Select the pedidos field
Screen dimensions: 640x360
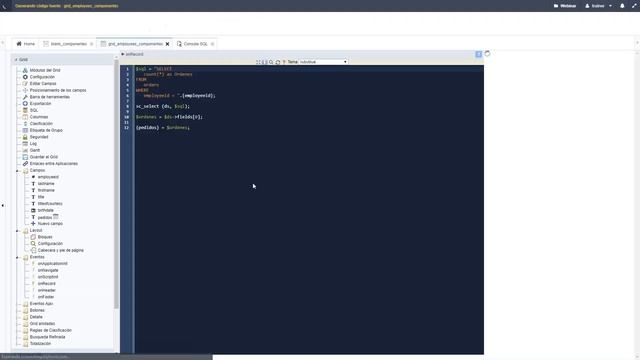(x=45, y=218)
